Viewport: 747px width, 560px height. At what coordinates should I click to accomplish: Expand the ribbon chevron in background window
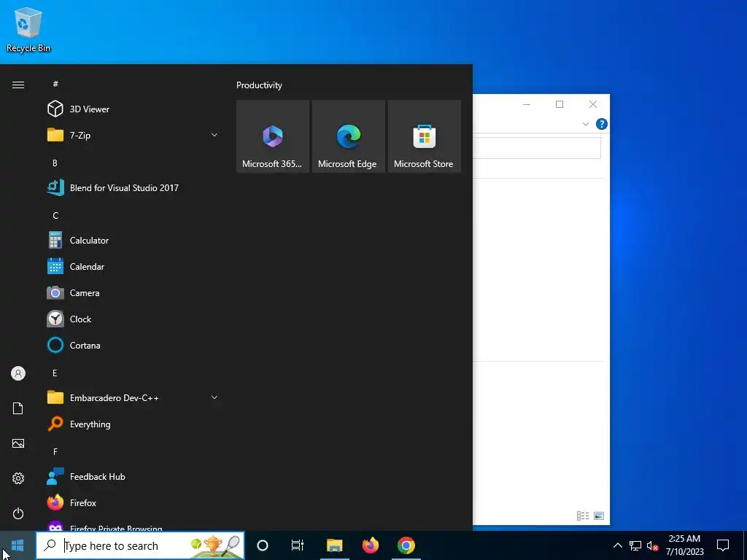586,124
